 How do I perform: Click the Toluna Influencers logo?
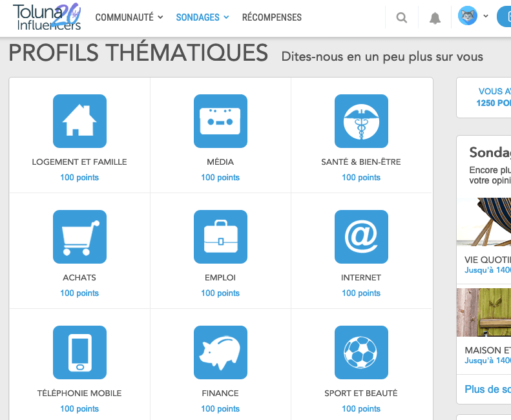[x=47, y=17]
